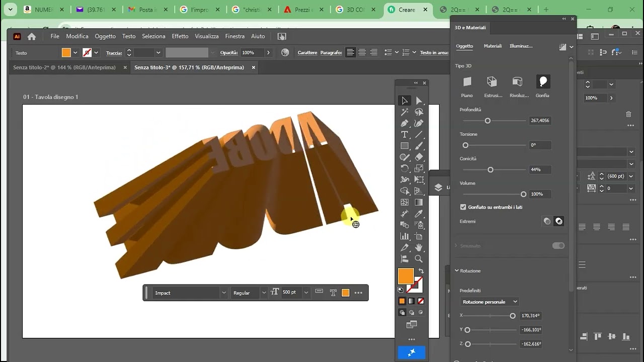This screenshot has width=644, height=362.
Task: Open the Carattere panel link
Action: click(x=307, y=52)
